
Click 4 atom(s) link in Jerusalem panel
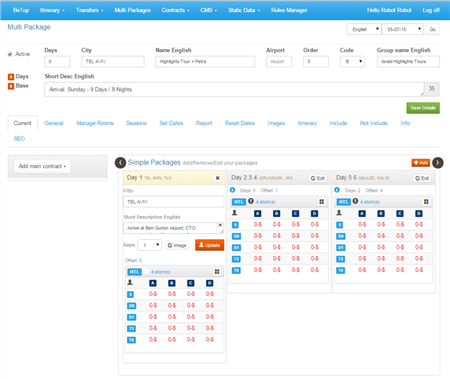[266, 202]
